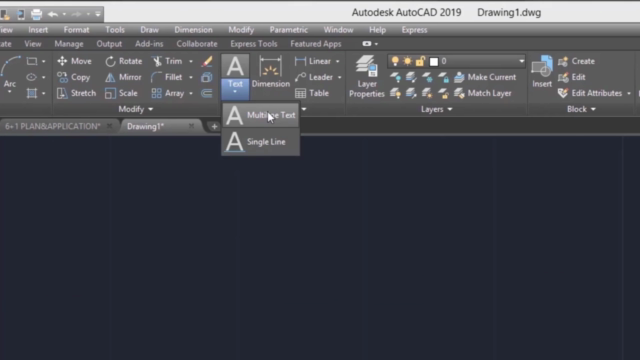Click the Erase pencil icon
640x360 pixels.
[x=207, y=61]
